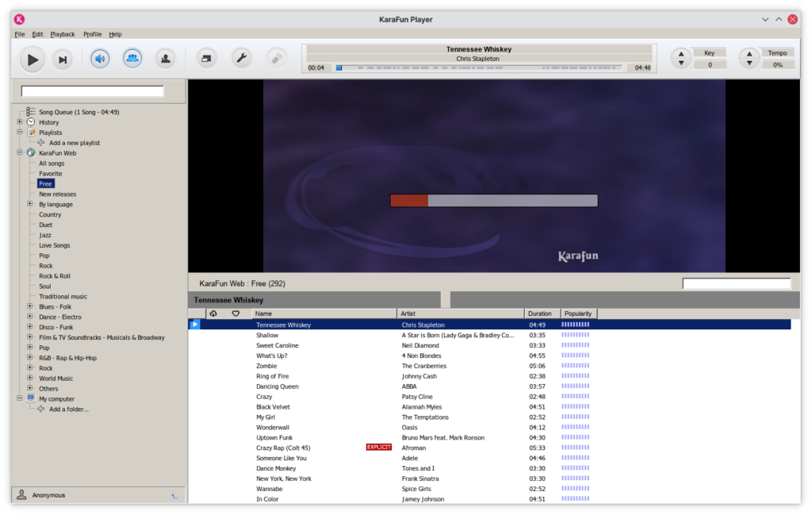Image resolution: width=812 pixels, height=515 pixels.
Task: Click the Anonymous profile icon
Action: (x=21, y=495)
